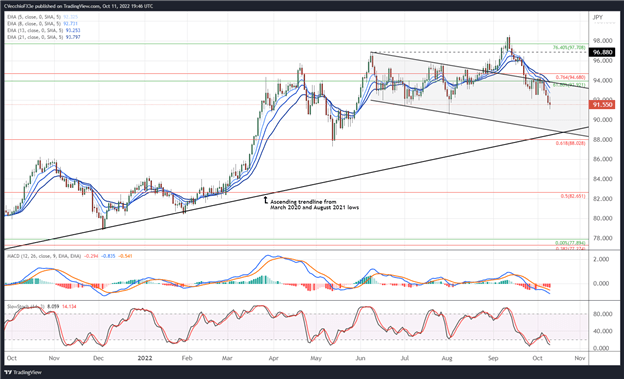Viewport: 624px width, 379px height.
Task: Click the red 91.550 current price label
Action: [x=602, y=105]
